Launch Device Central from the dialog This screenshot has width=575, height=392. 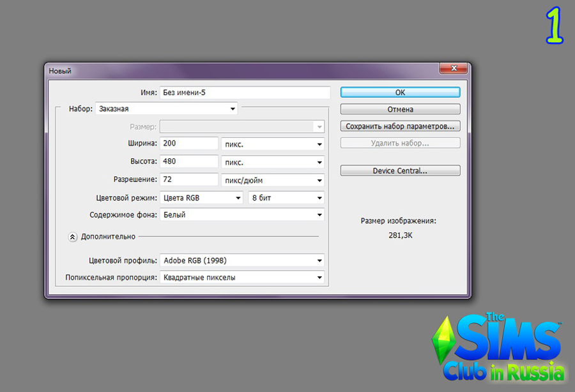[x=400, y=171]
